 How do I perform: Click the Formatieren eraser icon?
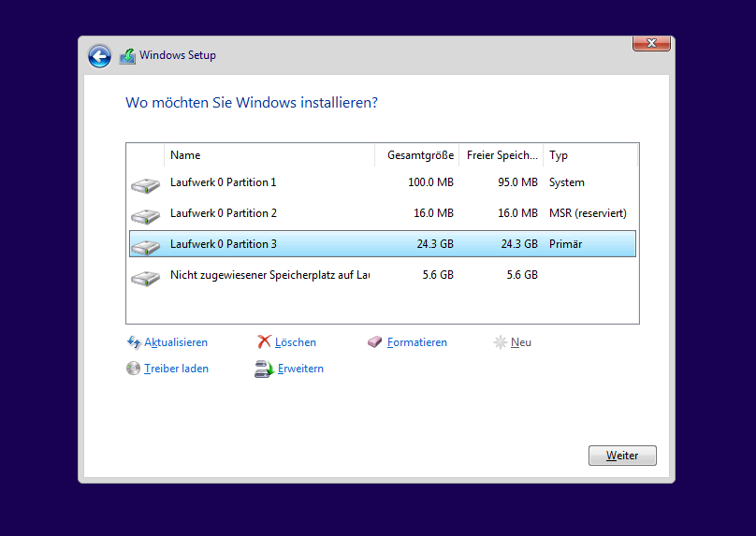(x=374, y=342)
